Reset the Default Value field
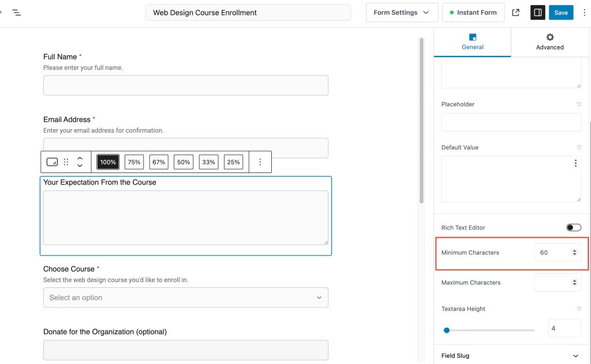Viewport: 591px width, 364px height. click(578, 147)
